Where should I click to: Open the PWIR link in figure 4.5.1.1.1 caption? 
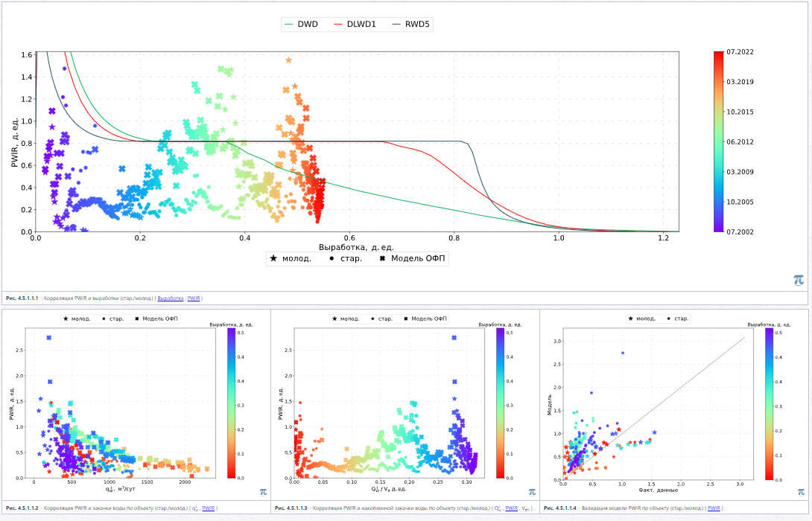coord(194,298)
